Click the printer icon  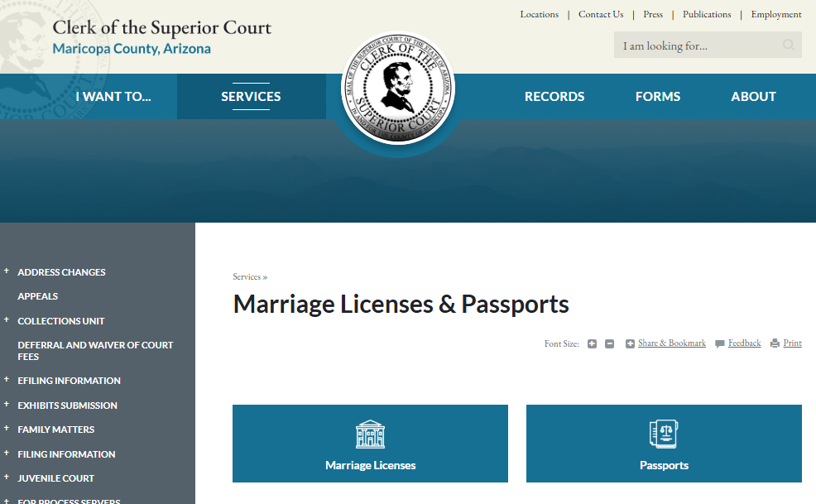click(x=775, y=343)
